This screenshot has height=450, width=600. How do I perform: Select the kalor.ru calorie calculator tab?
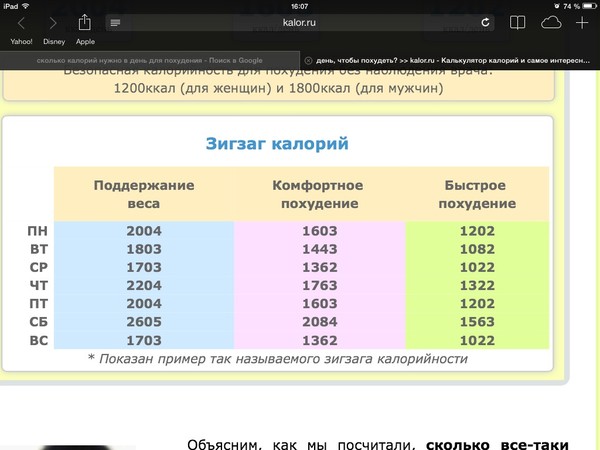coord(450,60)
